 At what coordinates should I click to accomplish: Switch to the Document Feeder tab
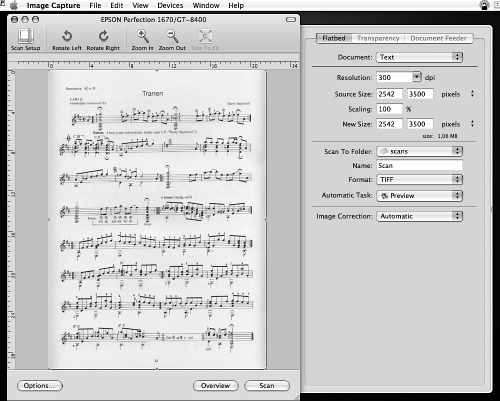(438, 38)
